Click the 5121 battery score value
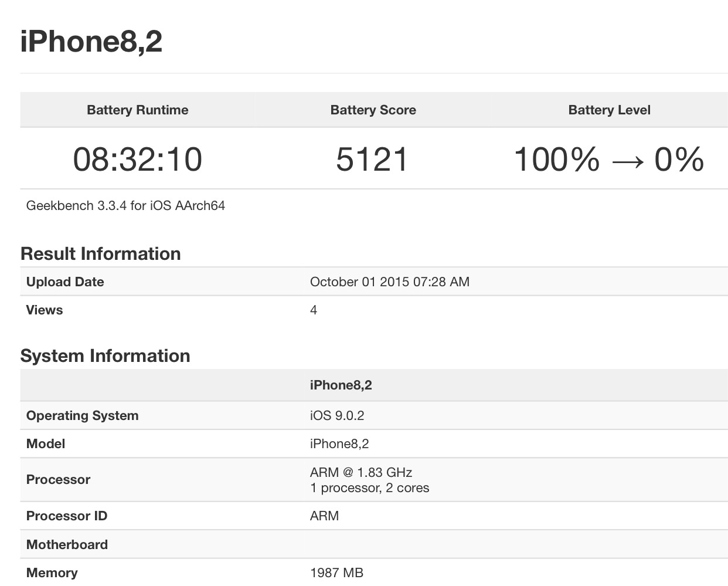The width and height of the screenshot is (728, 586). pyautogui.click(x=372, y=160)
